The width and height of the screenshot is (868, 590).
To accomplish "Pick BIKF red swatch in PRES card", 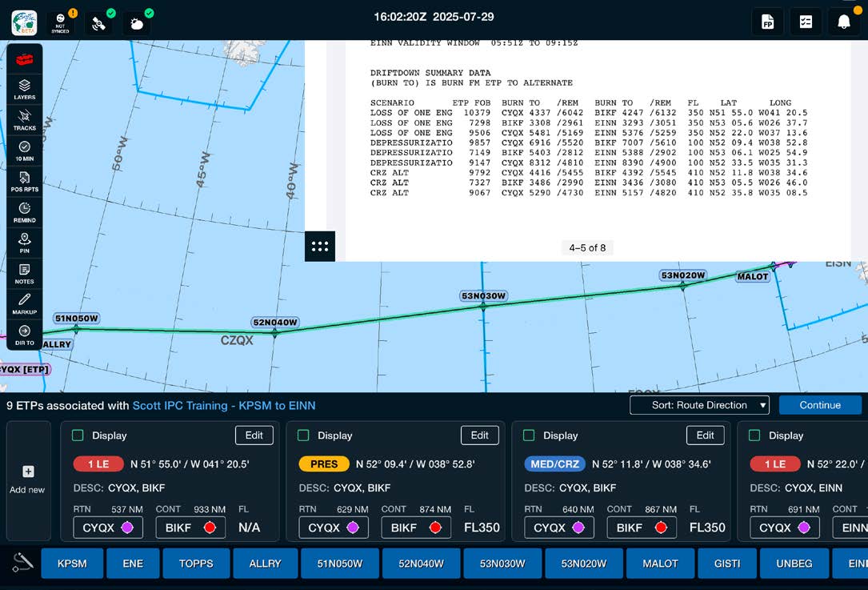I will 435,528.
